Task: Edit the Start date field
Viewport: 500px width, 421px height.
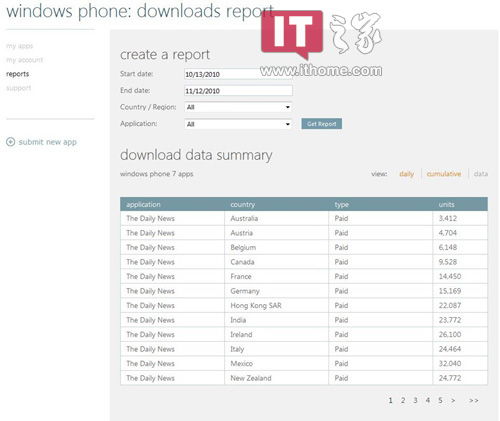Action: [238, 74]
